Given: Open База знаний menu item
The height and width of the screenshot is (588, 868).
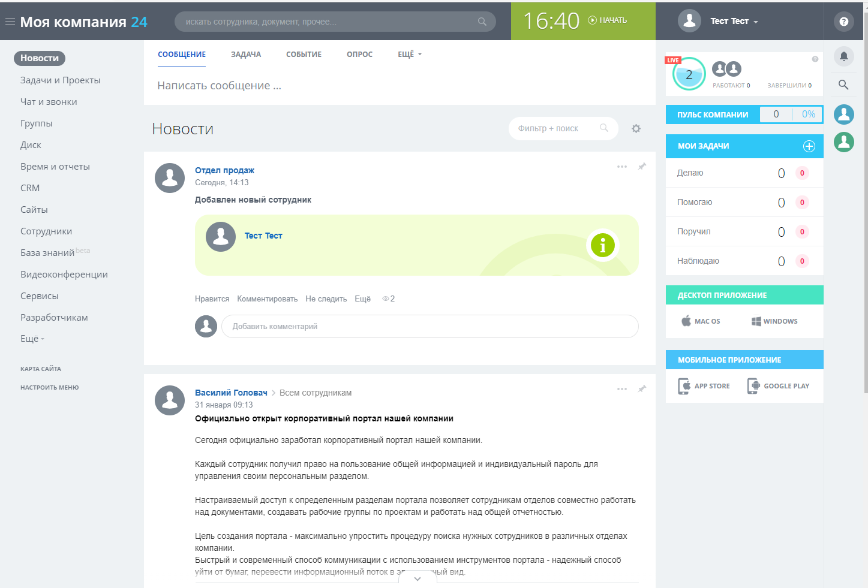Looking at the screenshot, I should point(47,253).
